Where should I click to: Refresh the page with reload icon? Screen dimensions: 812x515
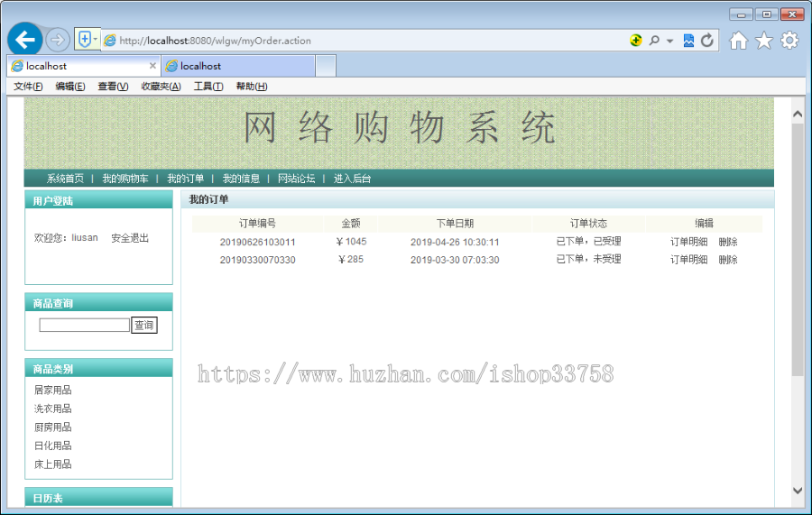[x=706, y=40]
